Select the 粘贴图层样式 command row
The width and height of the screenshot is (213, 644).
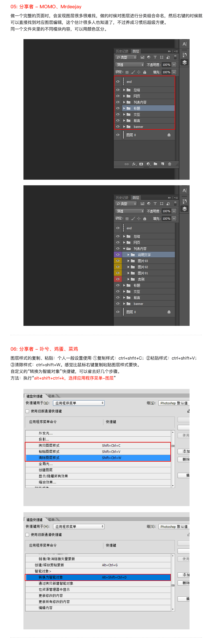tap(98, 452)
